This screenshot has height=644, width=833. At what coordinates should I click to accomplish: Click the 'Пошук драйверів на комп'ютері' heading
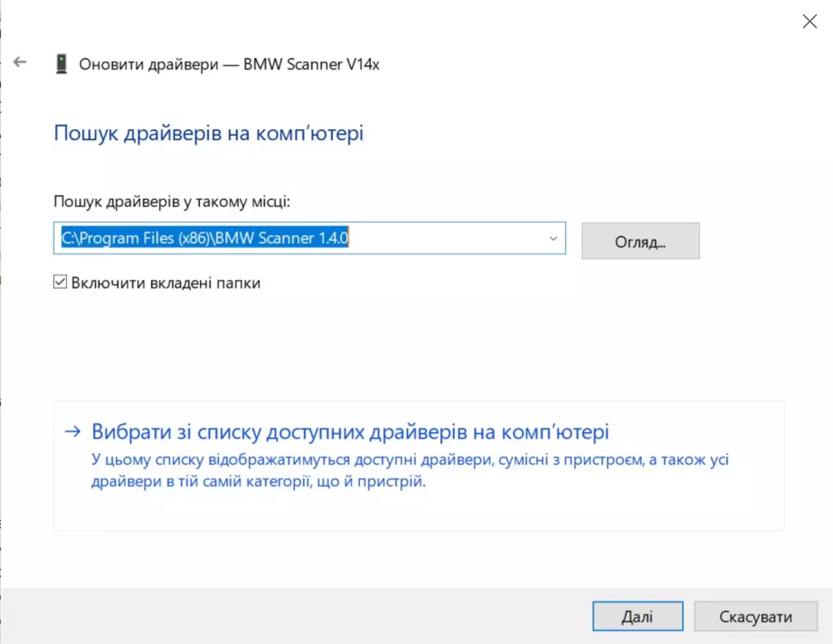[x=208, y=133]
